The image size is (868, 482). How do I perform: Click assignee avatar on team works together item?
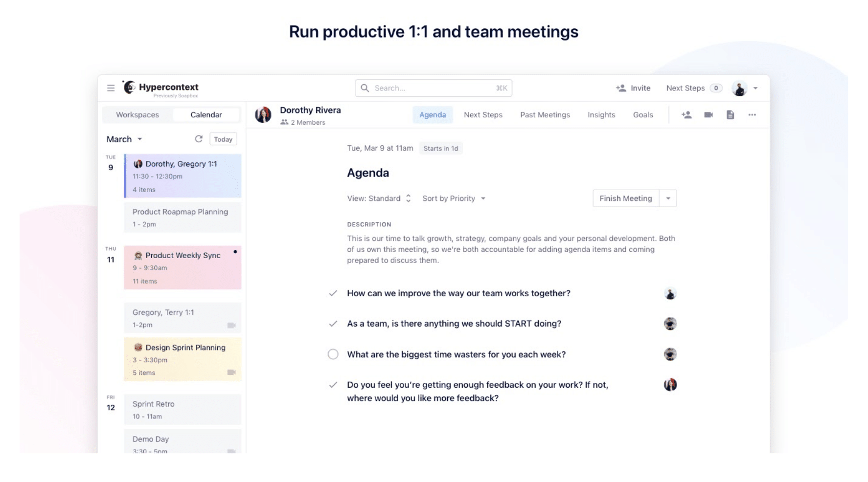pyautogui.click(x=670, y=293)
